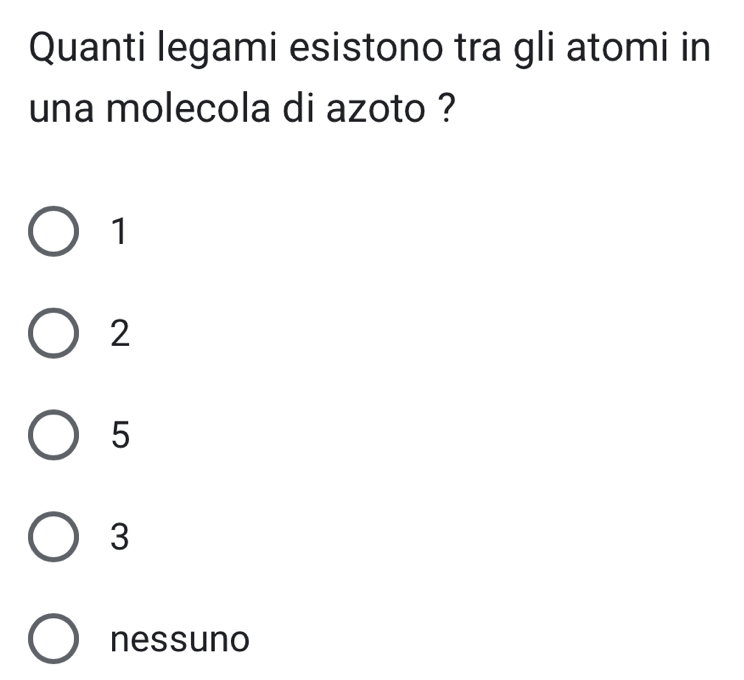Click the number 2 option label
744x680 pixels.
pyautogui.click(x=120, y=335)
